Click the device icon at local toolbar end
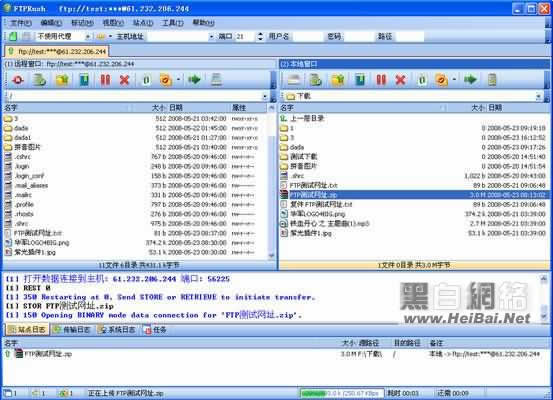Image resolution: width=553 pixels, height=400 pixels. coord(492,80)
